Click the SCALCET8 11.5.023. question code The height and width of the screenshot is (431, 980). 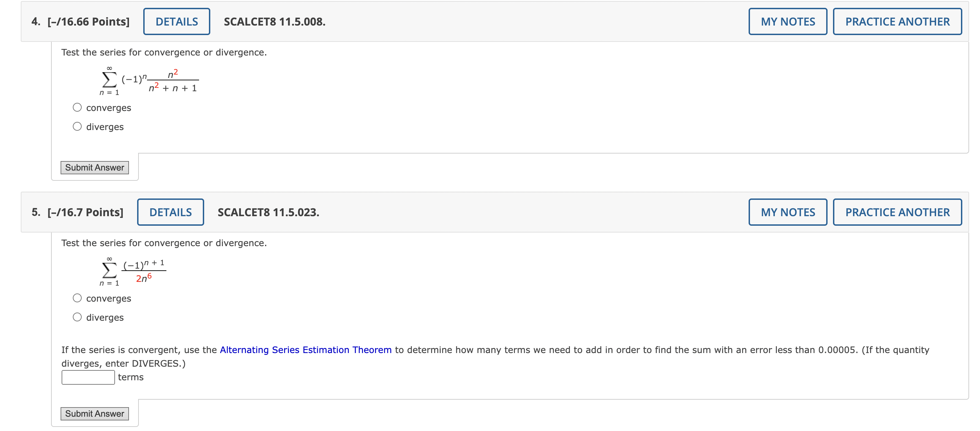point(268,212)
